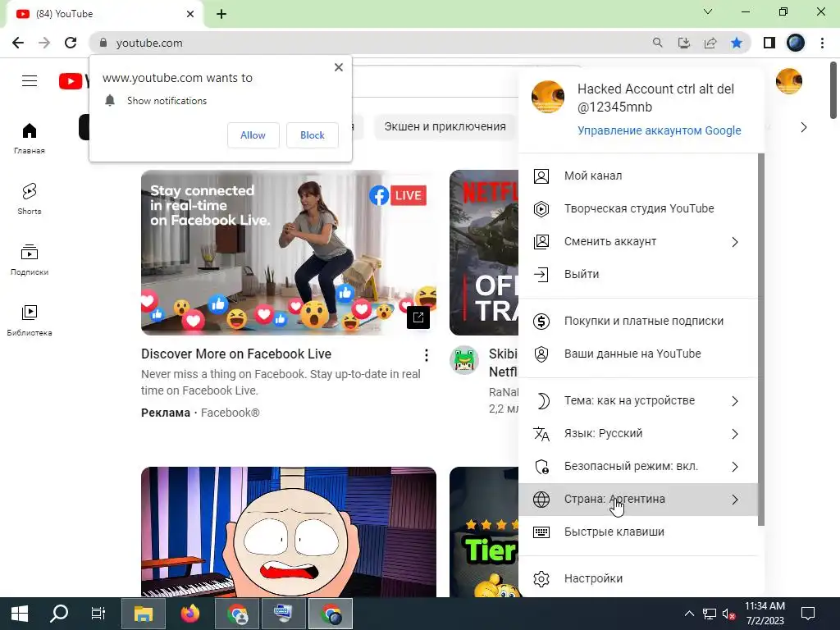Click the address bar URL youtube.com
This screenshot has height=630, width=840.
click(x=149, y=43)
